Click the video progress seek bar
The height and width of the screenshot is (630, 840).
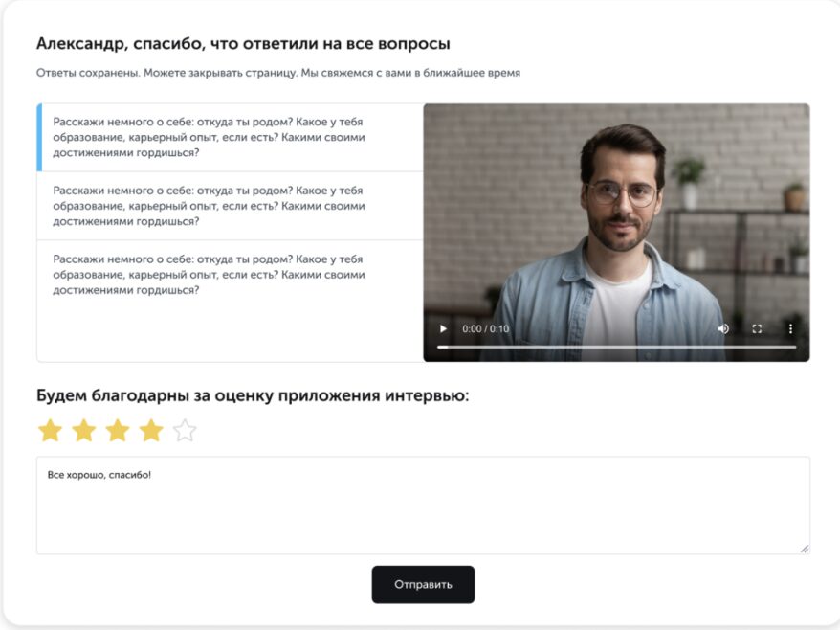point(616,347)
